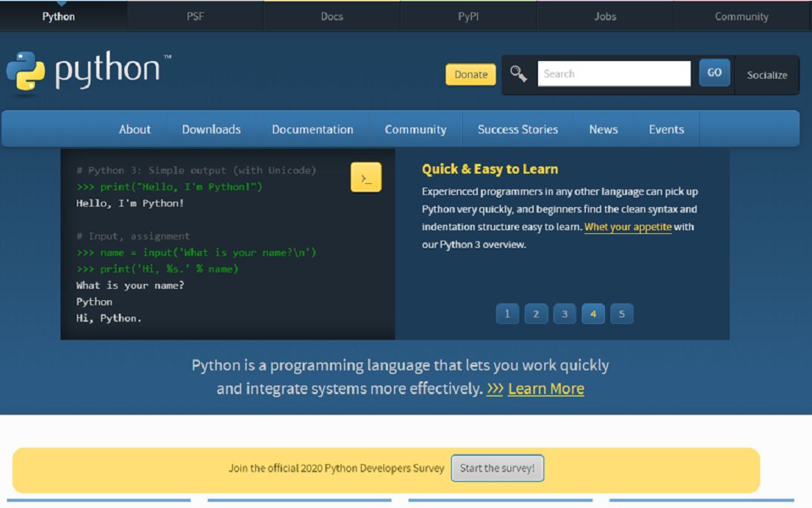Click the magnifying glass search icon
This screenshot has width=812, height=508.
[x=518, y=74]
